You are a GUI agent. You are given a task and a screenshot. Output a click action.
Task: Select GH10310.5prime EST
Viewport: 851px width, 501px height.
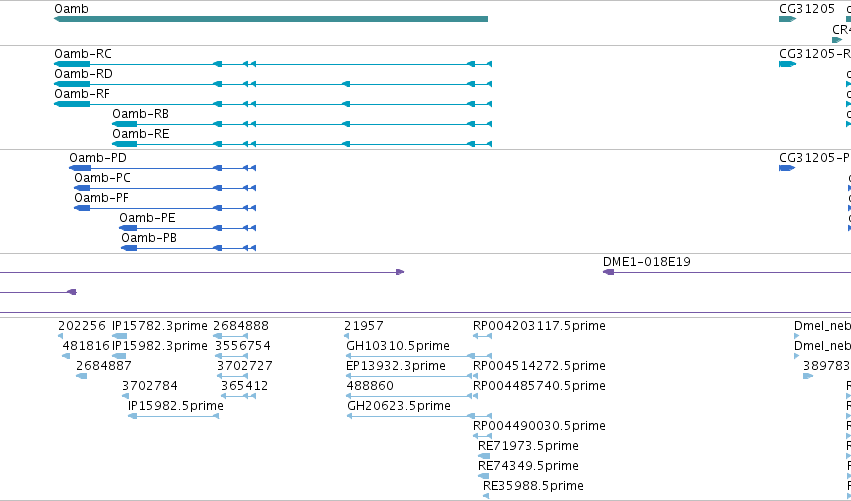click(x=419, y=356)
